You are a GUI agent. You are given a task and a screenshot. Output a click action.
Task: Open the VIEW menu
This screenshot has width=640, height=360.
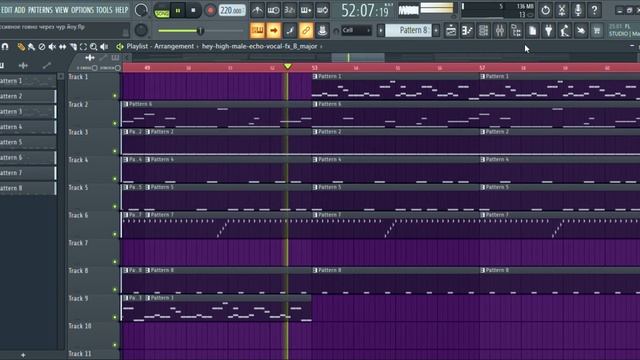pos(62,10)
